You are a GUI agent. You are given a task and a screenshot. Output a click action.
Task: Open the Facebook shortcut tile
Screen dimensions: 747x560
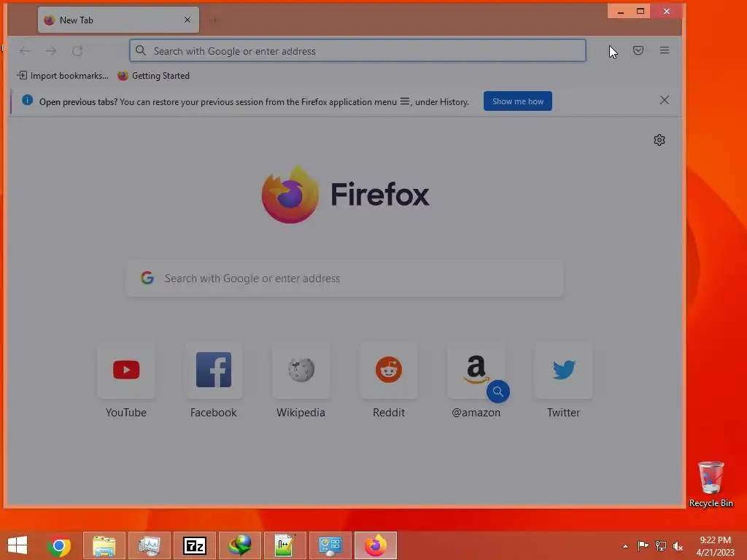pyautogui.click(x=214, y=370)
